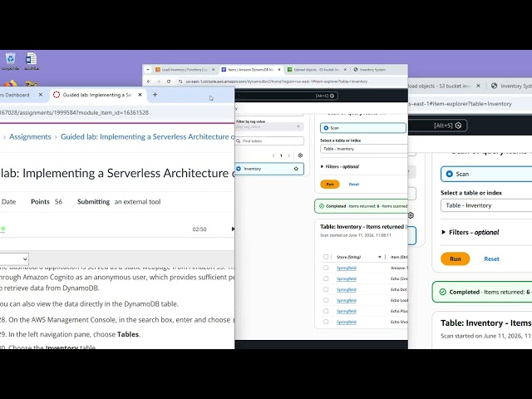The image size is (532, 399).
Task: Switch to the Load-Inventory Functions tab
Action: [x=185, y=70]
